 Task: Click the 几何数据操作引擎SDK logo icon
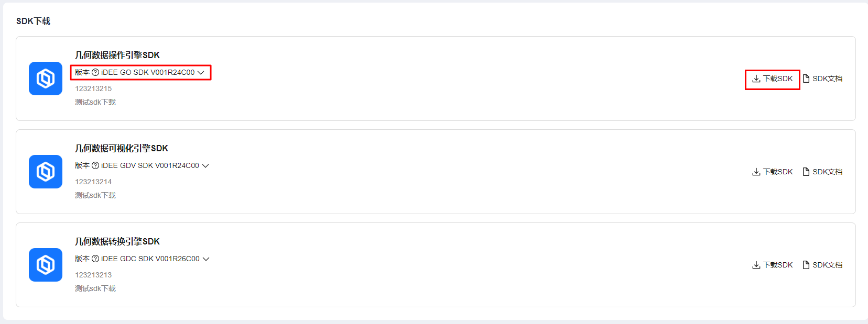[46, 79]
